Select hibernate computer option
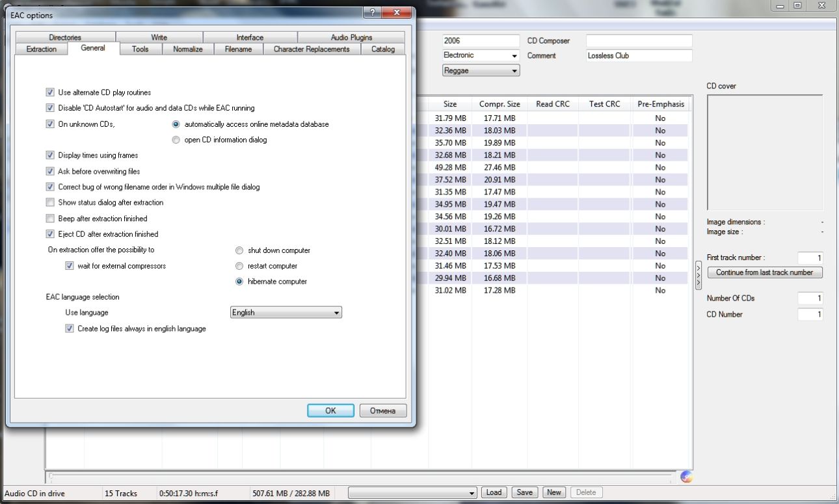839x504 pixels. pyautogui.click(x=239, y=282)
